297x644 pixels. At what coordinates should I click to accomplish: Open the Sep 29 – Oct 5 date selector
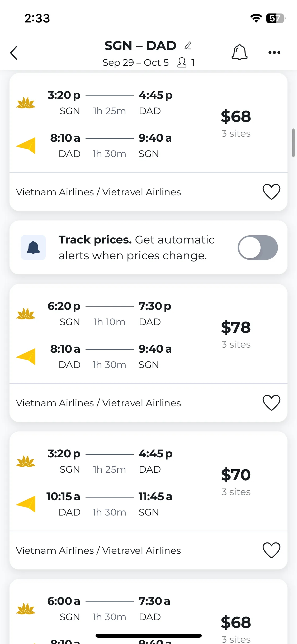pos(135,63)
